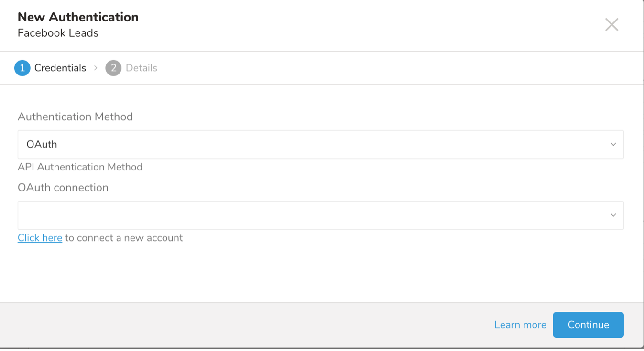This screenshot has height=351, width=644.
Task: Click the 'Click here' link
Action: [x=40, y=238]
